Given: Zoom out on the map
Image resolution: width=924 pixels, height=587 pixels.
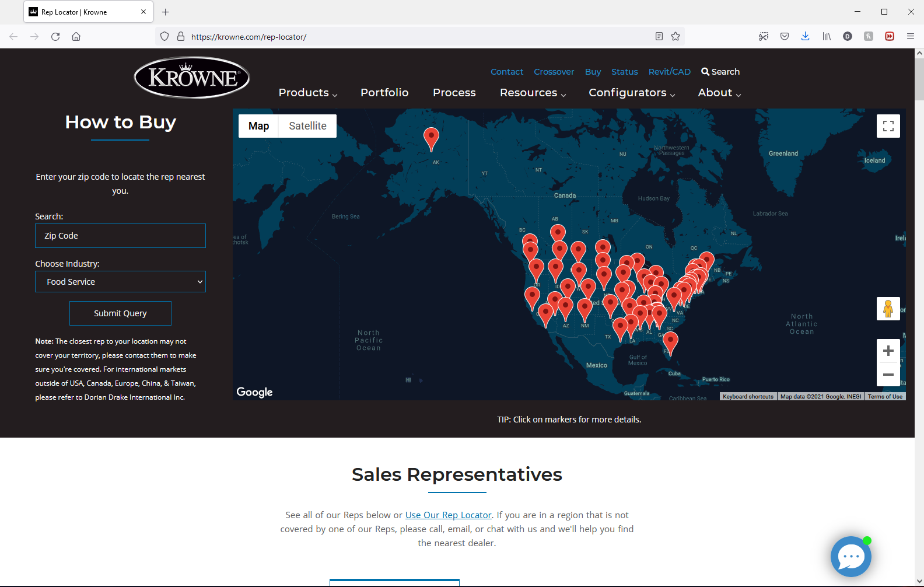Looking at the screenshot, I should point(888,375).
